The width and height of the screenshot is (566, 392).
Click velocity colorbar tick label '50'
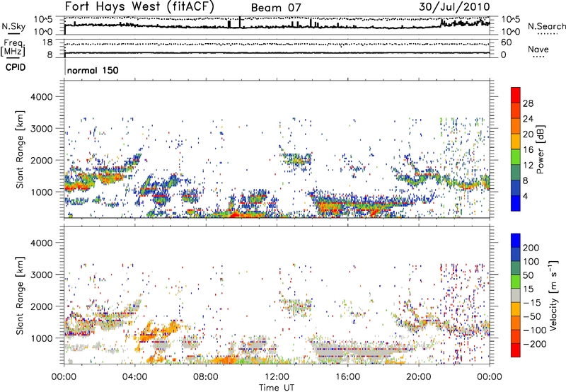point(528,275)
